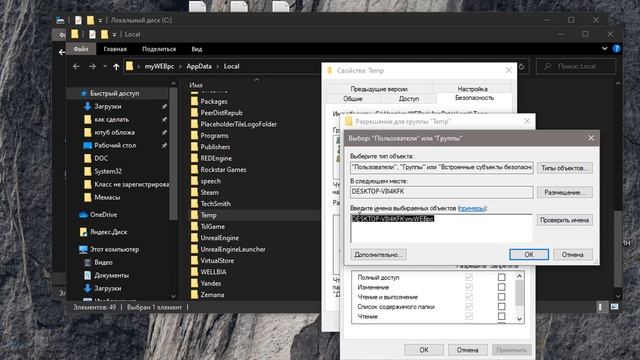The height and width of the screenshot is (360, 640).
Task: Switch to Доступ tab in properties
Action: coord(409,98)
